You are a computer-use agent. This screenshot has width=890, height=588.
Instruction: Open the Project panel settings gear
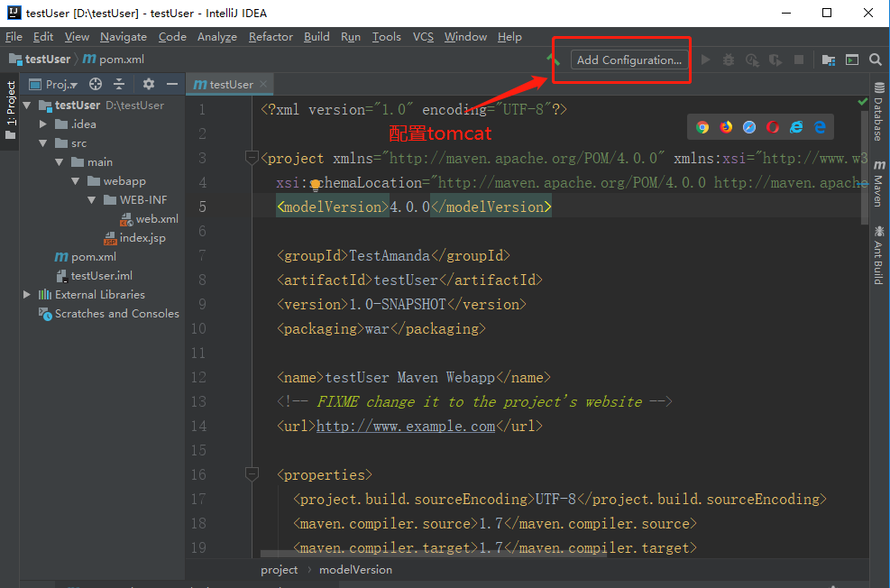pyautogui.click(x=149, y=84)
